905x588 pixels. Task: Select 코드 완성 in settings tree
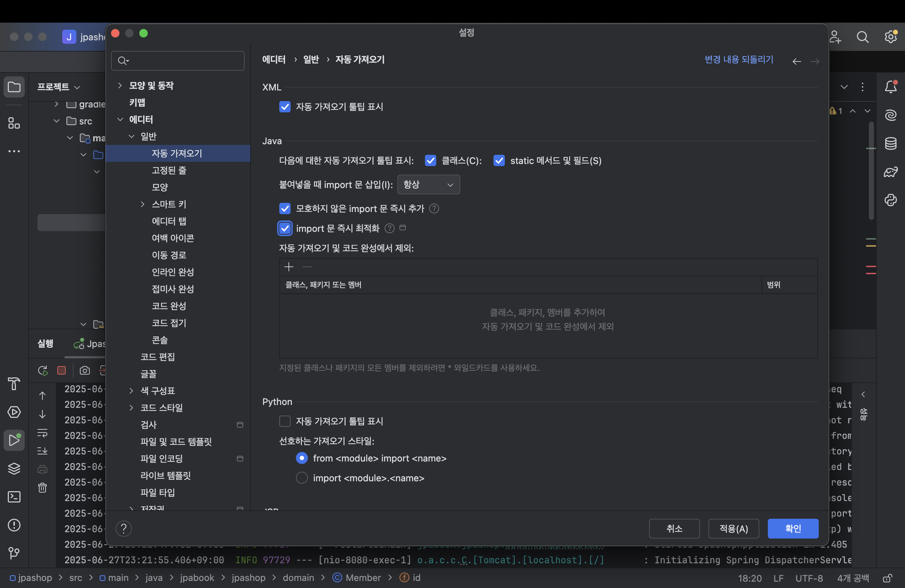(x=169, y=306)
